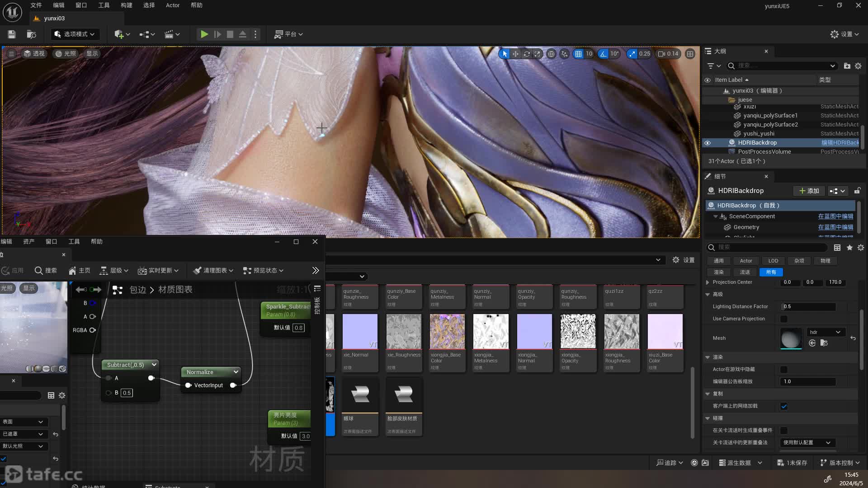Toggle rotation snapping angle icon

[x=603, y=54]
